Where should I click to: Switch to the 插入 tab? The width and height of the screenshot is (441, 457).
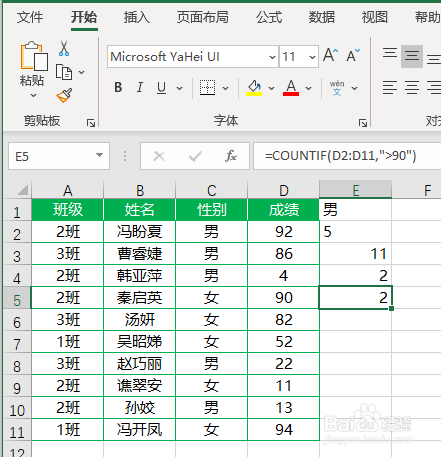pos(137,17)
